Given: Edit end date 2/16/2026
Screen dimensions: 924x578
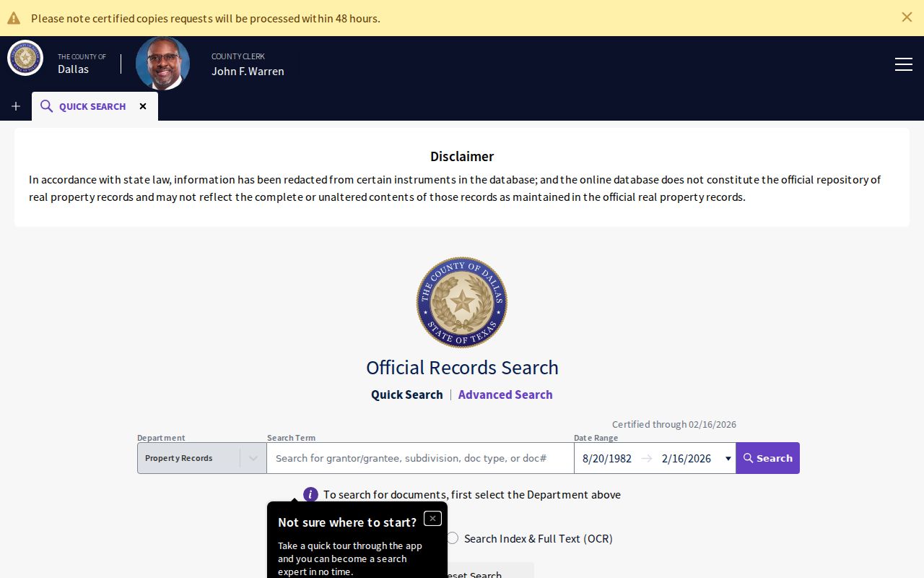Looking at the screenshot, I should 687,458.
